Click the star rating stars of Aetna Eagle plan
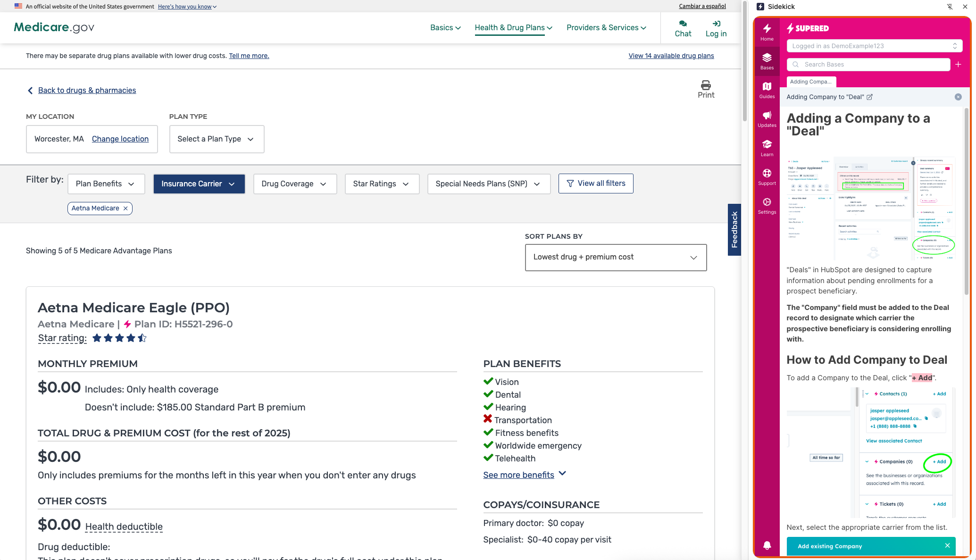Screen dimensions: 976x560 click(x=119, y=338)
